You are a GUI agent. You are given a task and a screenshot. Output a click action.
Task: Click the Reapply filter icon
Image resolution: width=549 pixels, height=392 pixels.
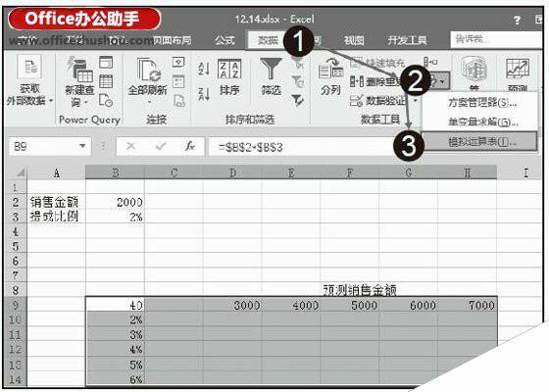point(298,82)
